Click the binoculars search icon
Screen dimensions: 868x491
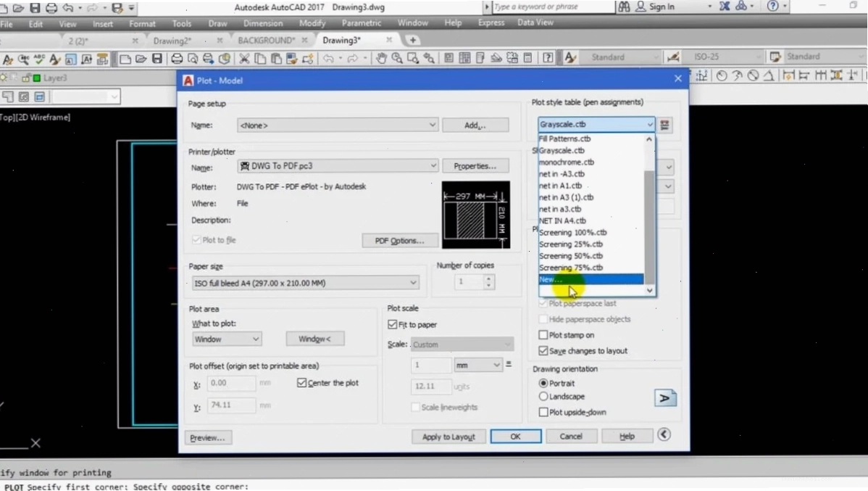(624, 7)
